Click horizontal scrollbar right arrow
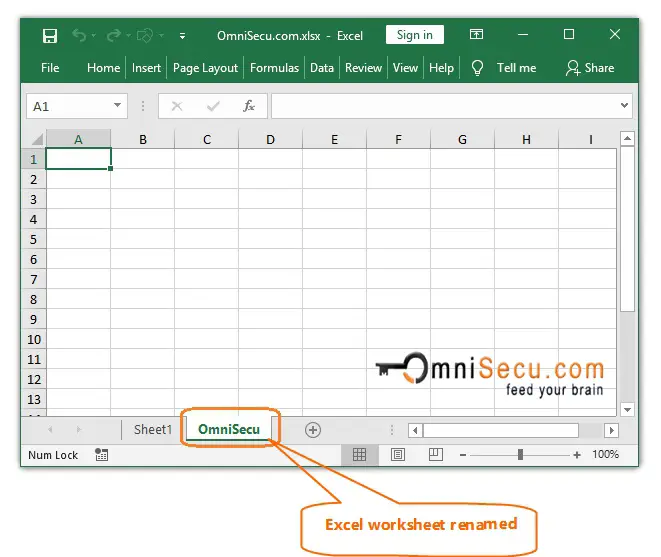The width and height of the screenshot is (661, 557). (x=611, y=431)
